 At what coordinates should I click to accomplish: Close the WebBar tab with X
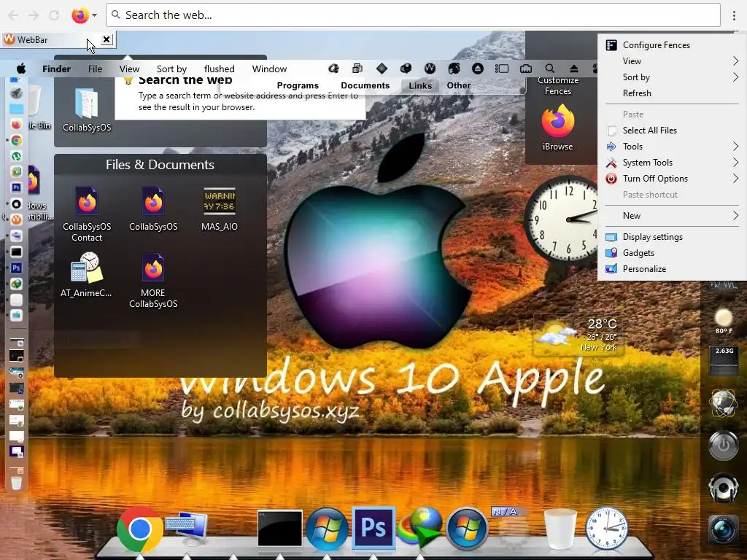[107, 39]
